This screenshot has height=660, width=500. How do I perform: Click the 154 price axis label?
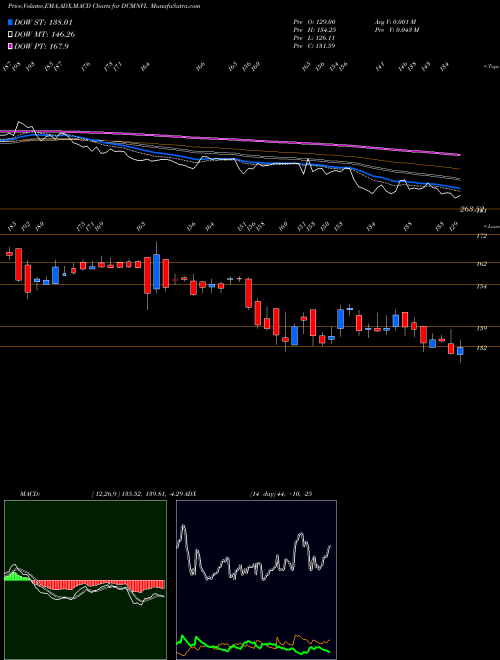pos(482,287)
